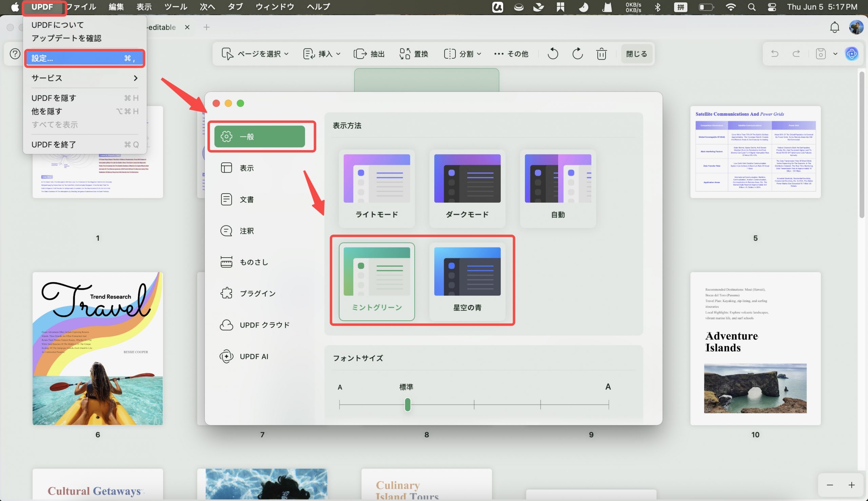Image resolution: width=868 pixels, height=501 pixels.
Task: Click the smallest font size tick
Action: pos(340,405)
